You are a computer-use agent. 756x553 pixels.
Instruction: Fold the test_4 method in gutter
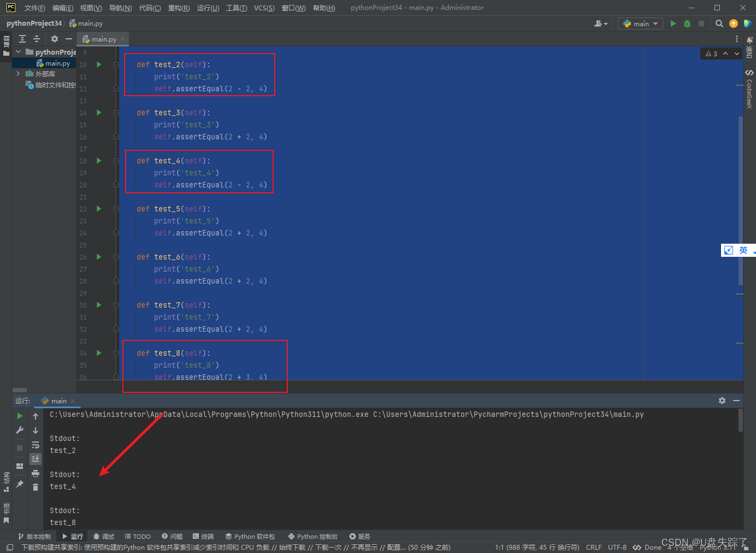pyautogui.click(x=116, y=161)
